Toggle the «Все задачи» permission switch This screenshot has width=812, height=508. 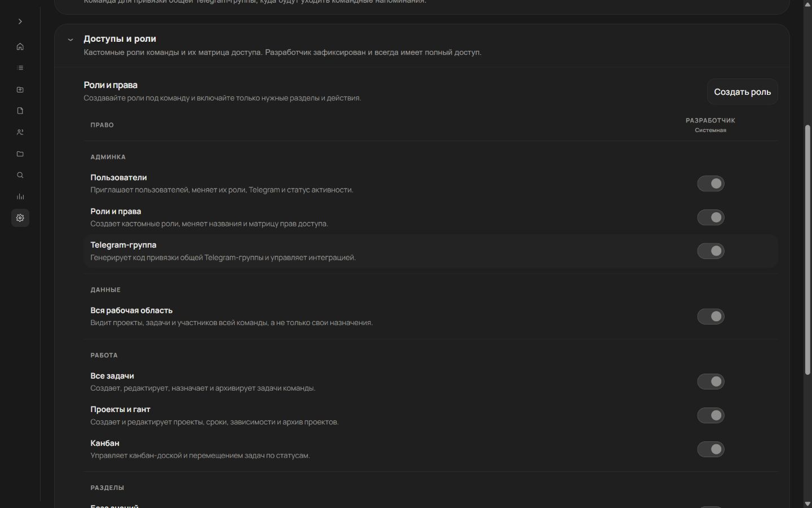tap(710, 382)
